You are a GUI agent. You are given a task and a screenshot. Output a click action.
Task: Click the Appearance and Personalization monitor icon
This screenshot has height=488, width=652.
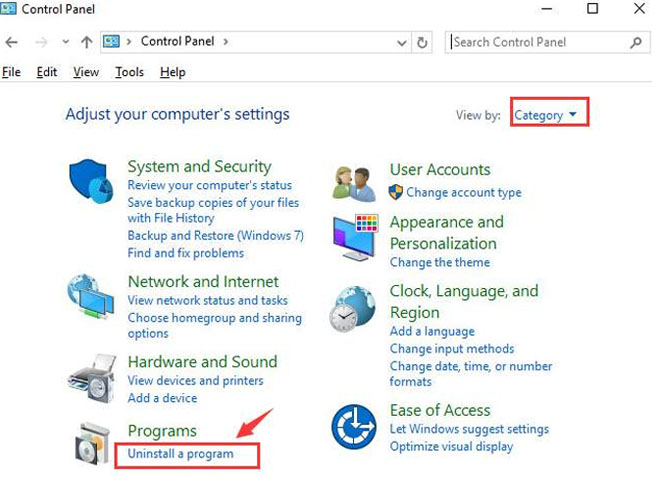click(356, 238)
